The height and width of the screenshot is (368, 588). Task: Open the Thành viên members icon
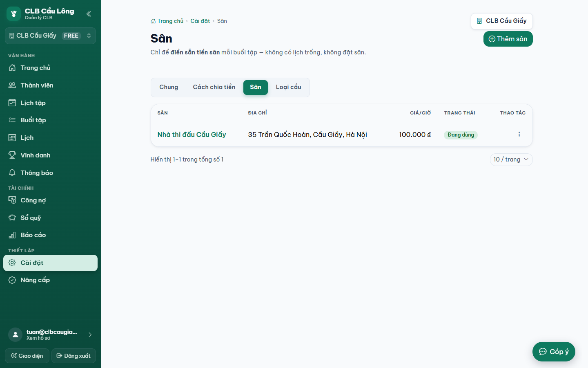tap(12, 85)
